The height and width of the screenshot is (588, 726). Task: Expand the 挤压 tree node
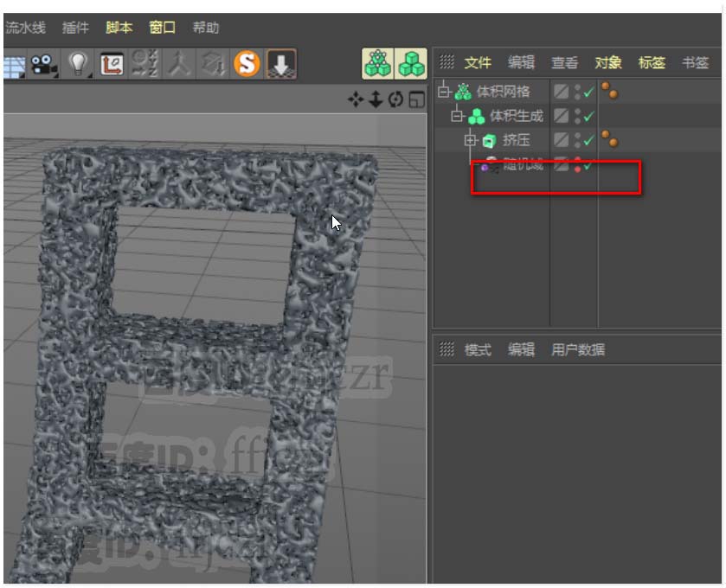point(471,140)
